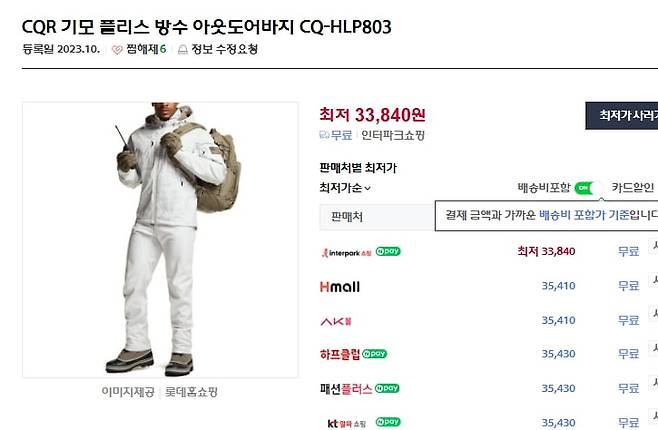This screenshot has width=658, height=430.
Task: Click the 판매처 column header
Action: point(347,216)
